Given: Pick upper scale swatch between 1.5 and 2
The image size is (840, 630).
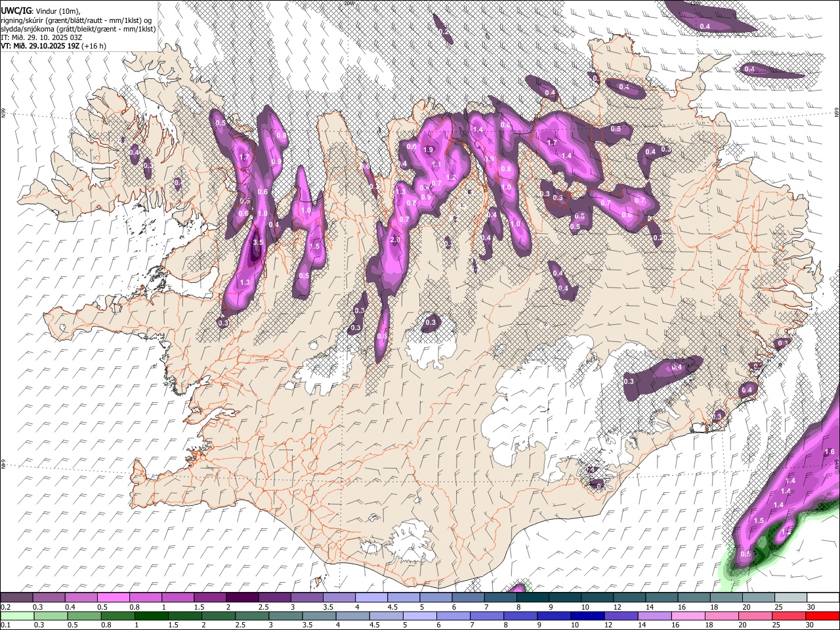Looking at the screenshot, I should click(209, 598).
